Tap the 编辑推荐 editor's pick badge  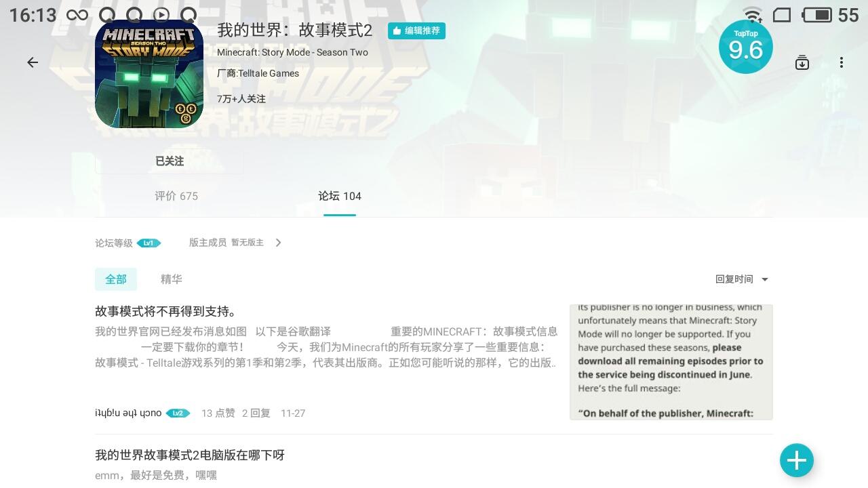[x=416, y=30]
